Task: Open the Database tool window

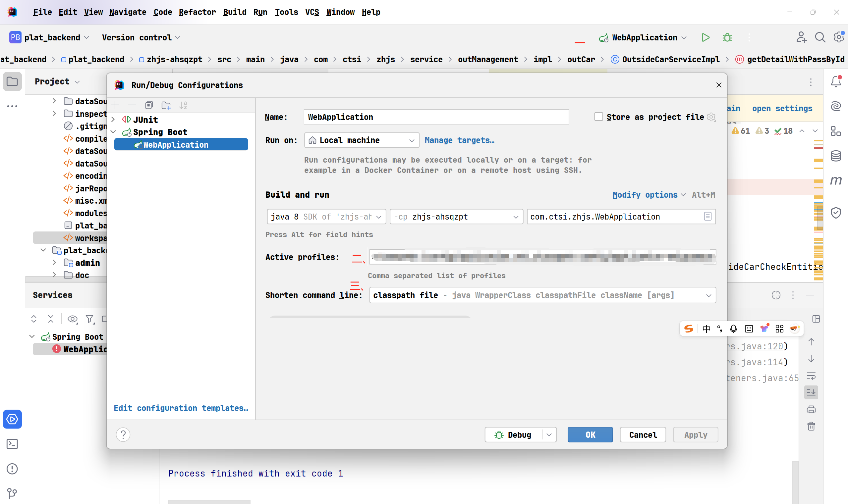Action: (836, 156)
